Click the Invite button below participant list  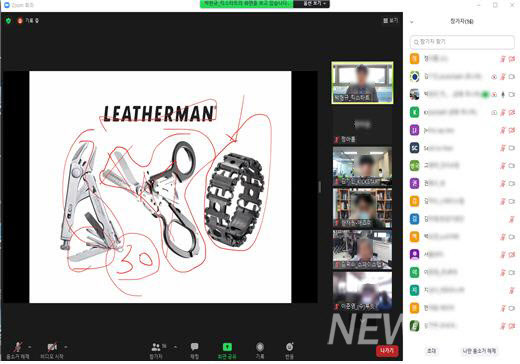[431, 351]
